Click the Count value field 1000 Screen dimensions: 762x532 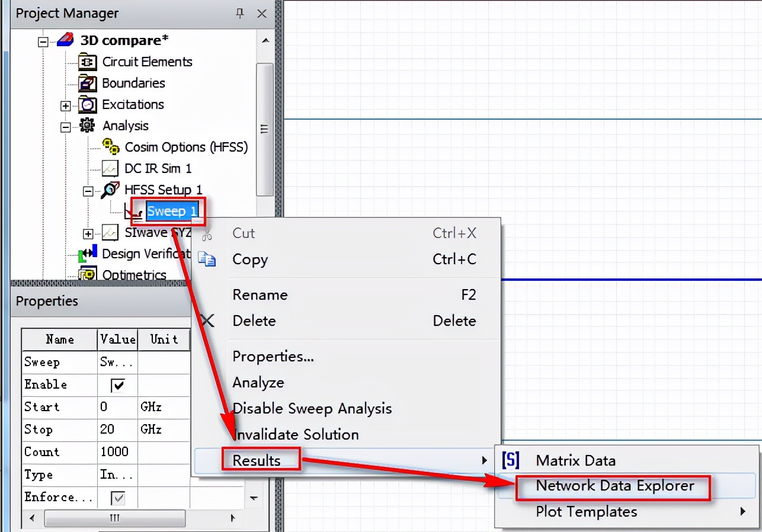[x=114, y=452]
